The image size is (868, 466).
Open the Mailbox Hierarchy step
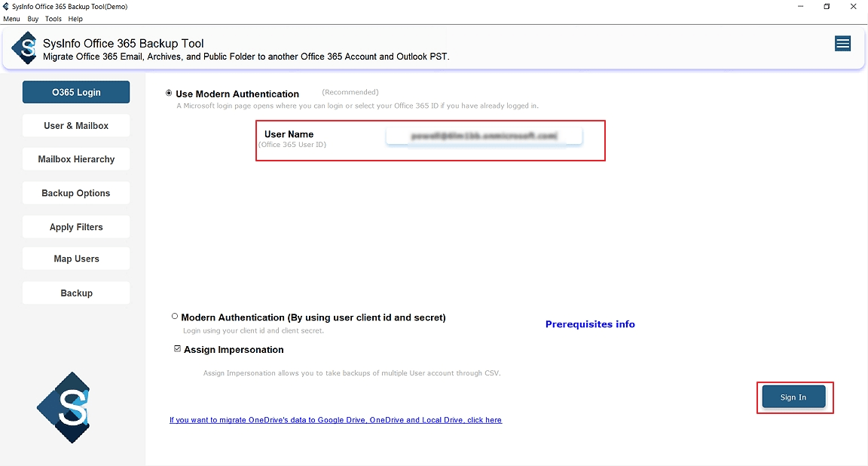click(x=76, y=159)
